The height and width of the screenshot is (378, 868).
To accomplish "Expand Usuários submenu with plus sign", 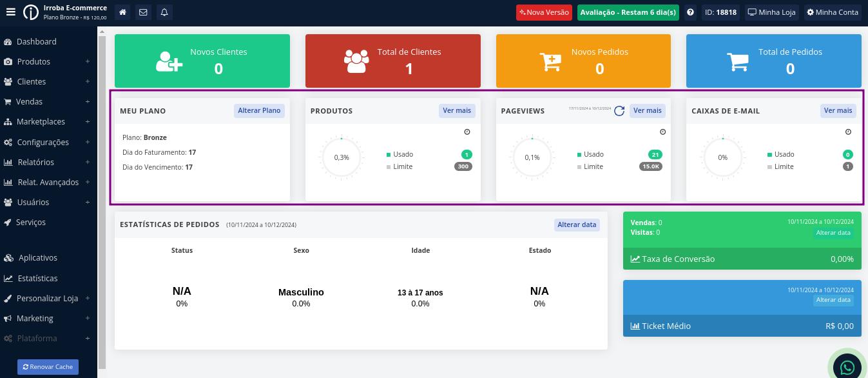I will 88,203.
